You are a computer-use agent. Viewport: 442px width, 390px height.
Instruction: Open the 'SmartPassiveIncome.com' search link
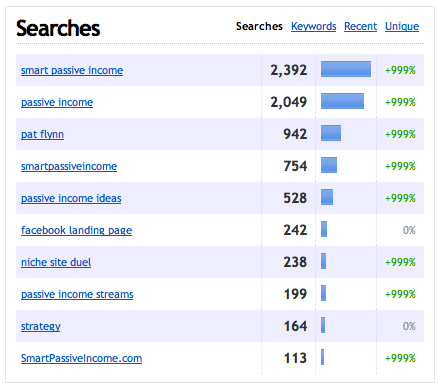pyautogui.click(x=81, y=358)
